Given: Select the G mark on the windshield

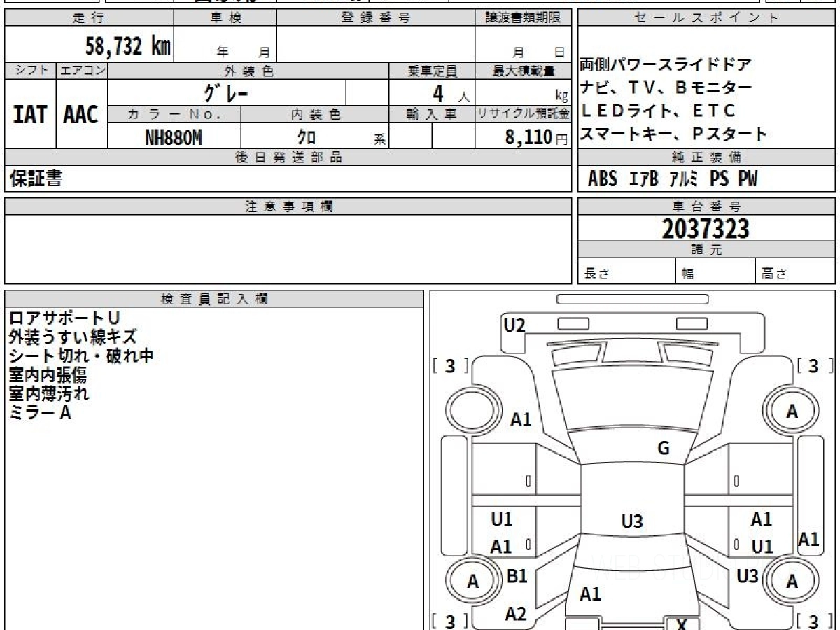Looking at the screenshot, I should coord(664,449).
